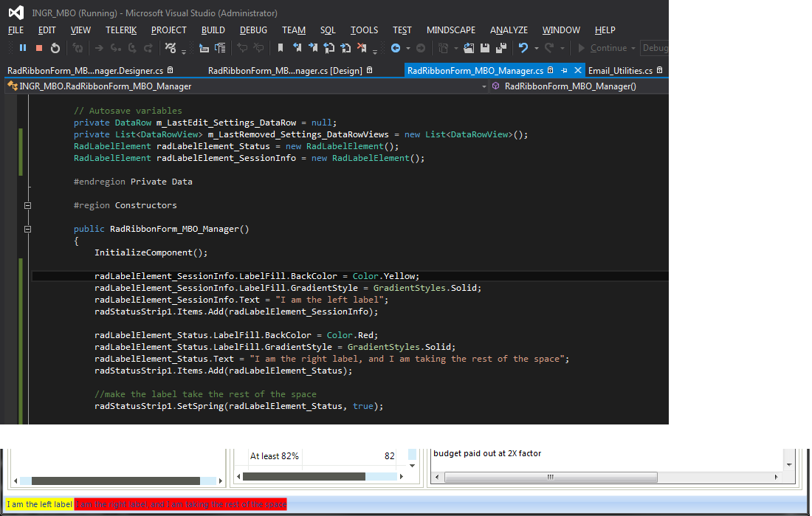
Task: Open the Debug configuration dropdown
Action: 654,48
